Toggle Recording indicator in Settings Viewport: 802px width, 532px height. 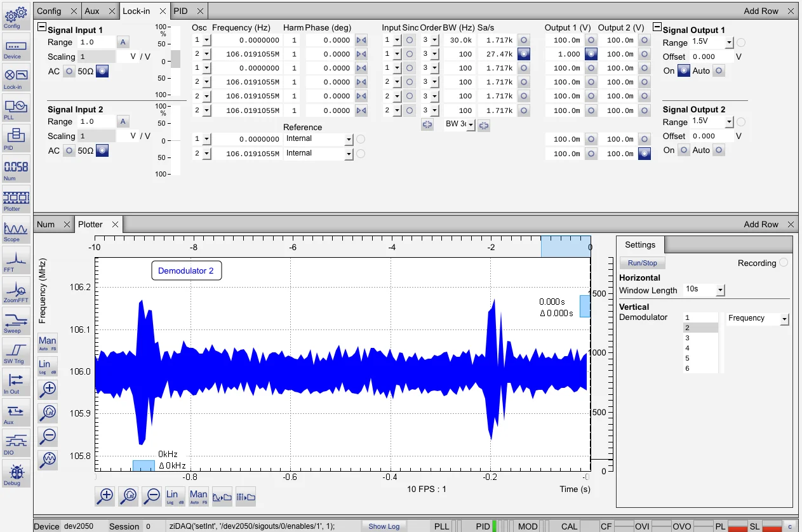coord(784,262)
